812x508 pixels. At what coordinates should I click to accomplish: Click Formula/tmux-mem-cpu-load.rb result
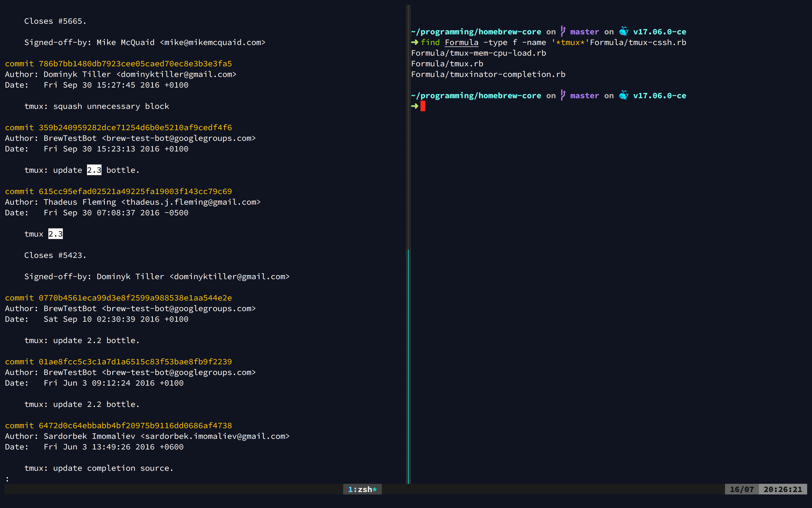click(x=478, y=53)
